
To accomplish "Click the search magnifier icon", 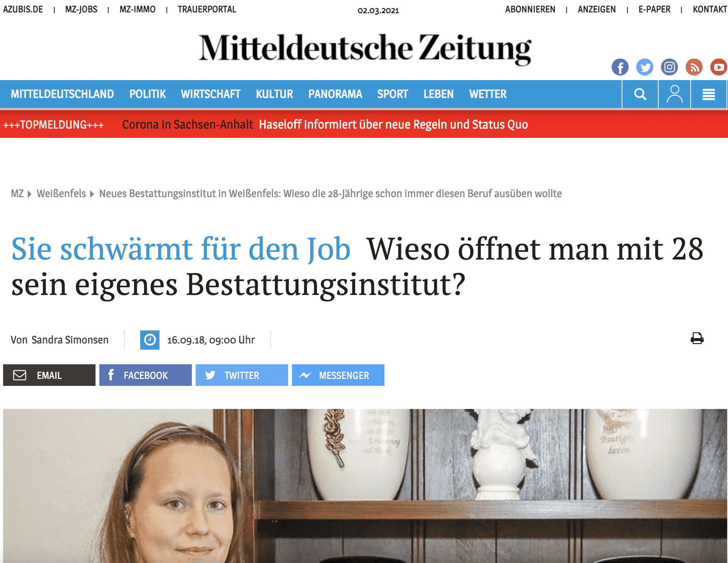I will [640, 94].
